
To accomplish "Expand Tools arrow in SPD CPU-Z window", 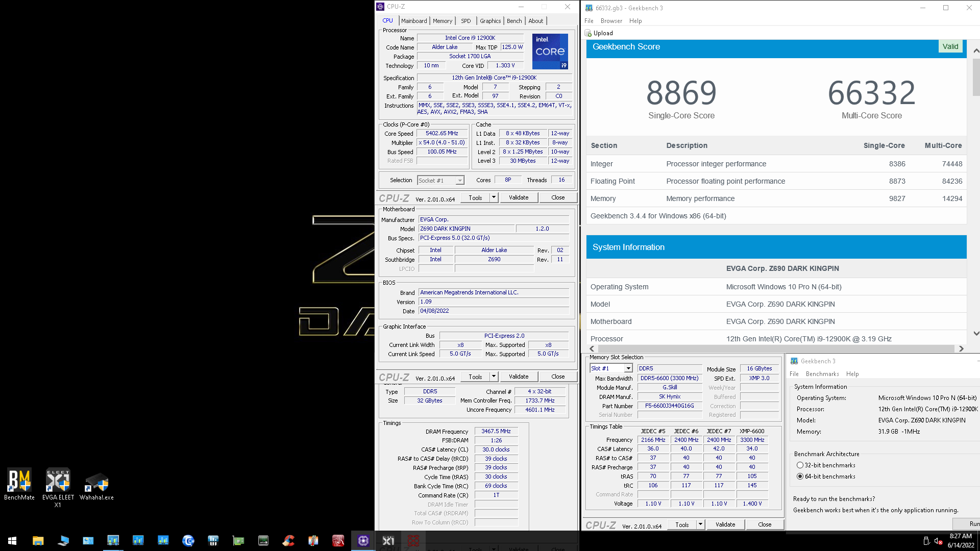I will 700,524.
